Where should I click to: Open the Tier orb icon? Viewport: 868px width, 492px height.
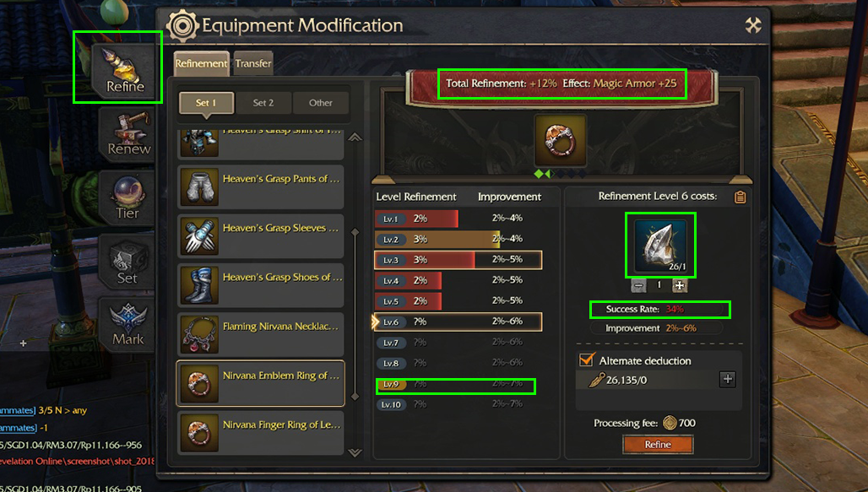coord(127,197)
